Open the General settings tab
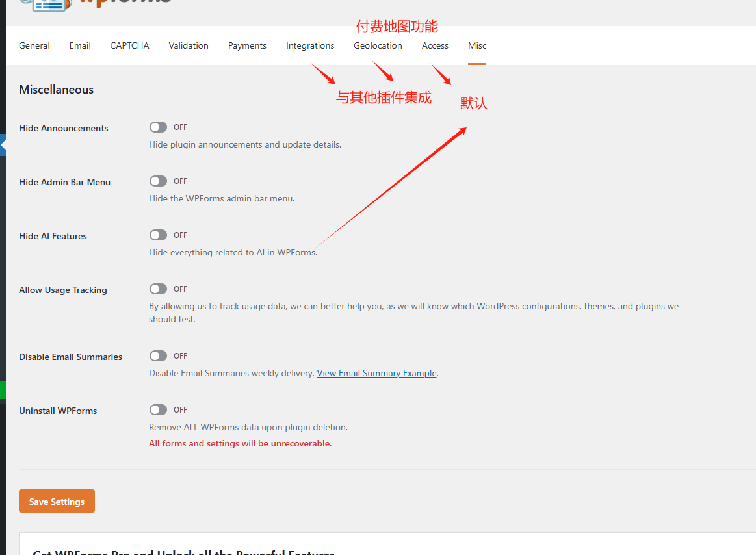The height and width of the screenshot is (555, 756). pyautogui.click(x=34, y=46)
